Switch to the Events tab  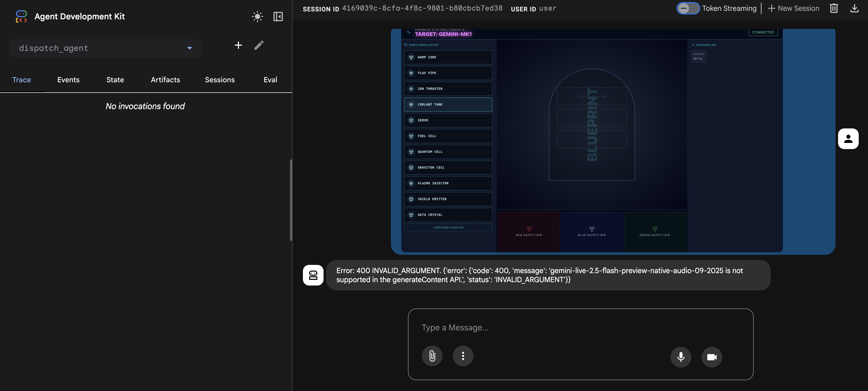coord(68,80)
